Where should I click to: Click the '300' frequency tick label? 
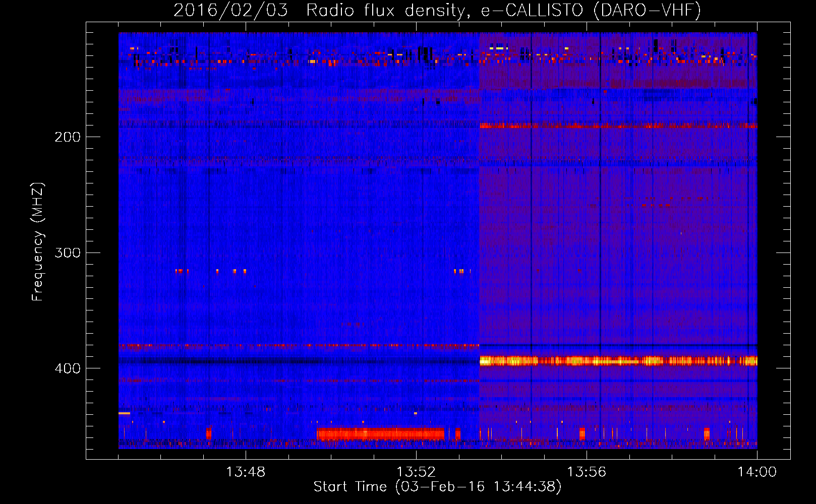click(x=68, y=253)
